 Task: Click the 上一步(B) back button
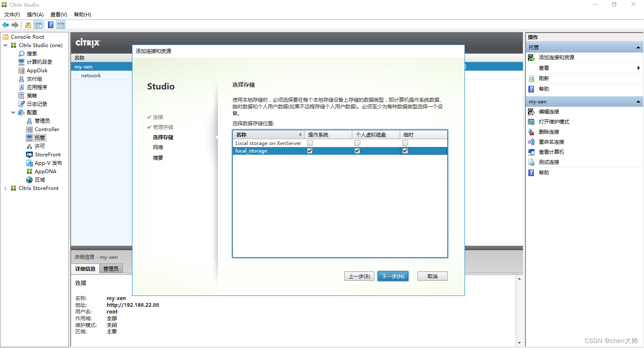point(359,277)
